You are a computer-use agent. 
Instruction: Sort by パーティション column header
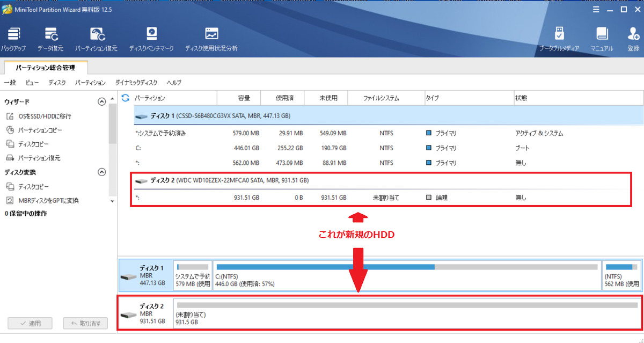pos(174,98)
